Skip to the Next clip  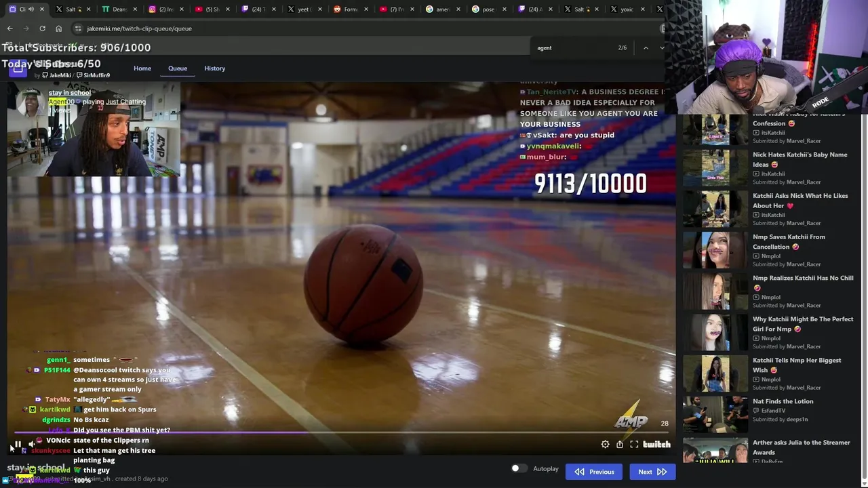(652, 472)
